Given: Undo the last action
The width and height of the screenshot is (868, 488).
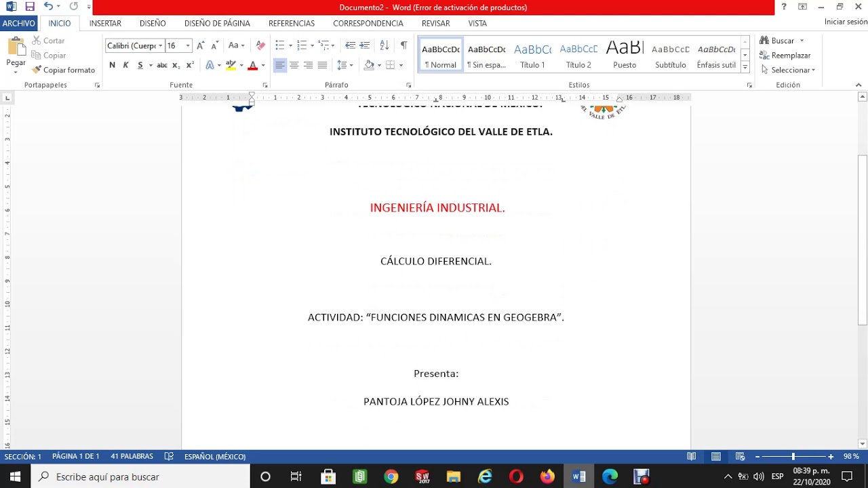Looking at the screenshot, I should (x=48, y=7).
